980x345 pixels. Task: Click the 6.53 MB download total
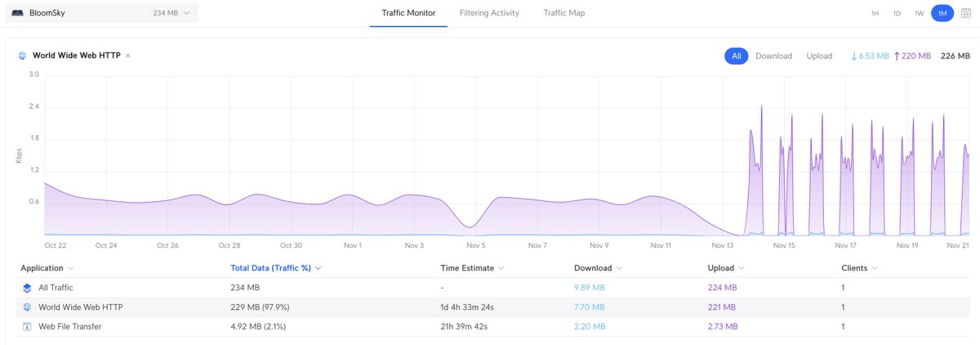click(x=870, y=56)
